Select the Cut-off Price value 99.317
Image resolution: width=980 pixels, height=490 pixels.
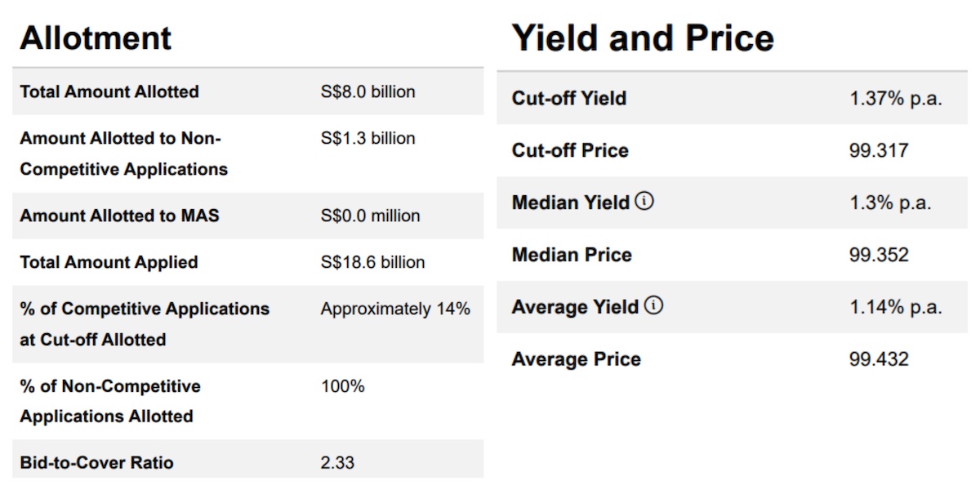[x=879, y=151]
